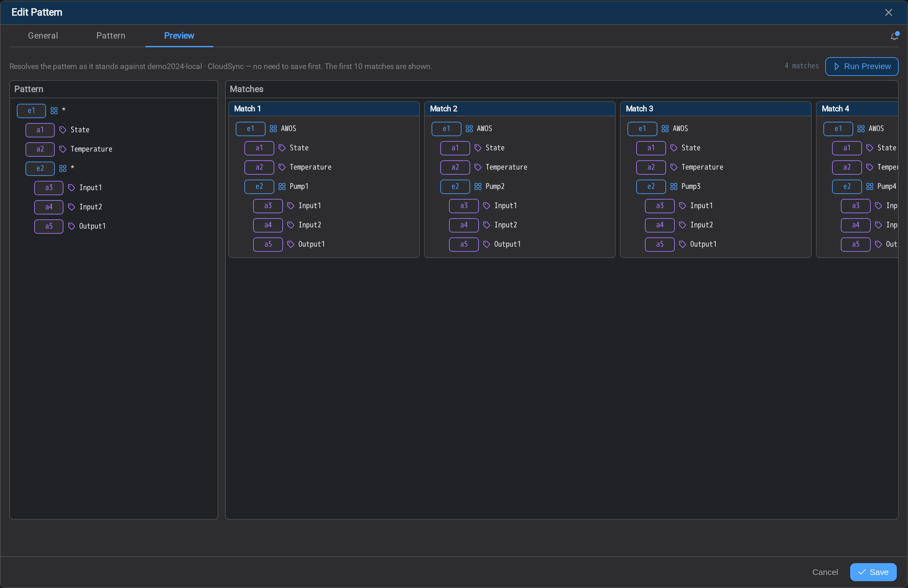Click the a1 badge in Match 2
This screenshot has width=908, height=588.
click(455, 148)
